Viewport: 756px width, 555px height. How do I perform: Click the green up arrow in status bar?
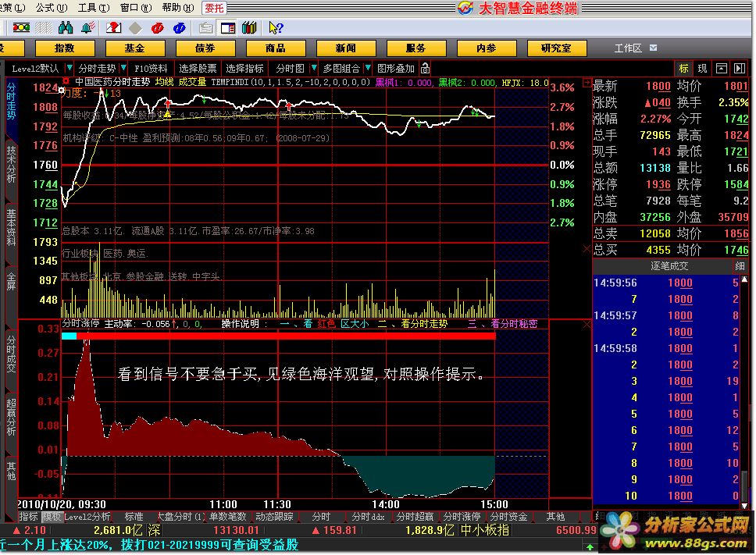point(590,547)
